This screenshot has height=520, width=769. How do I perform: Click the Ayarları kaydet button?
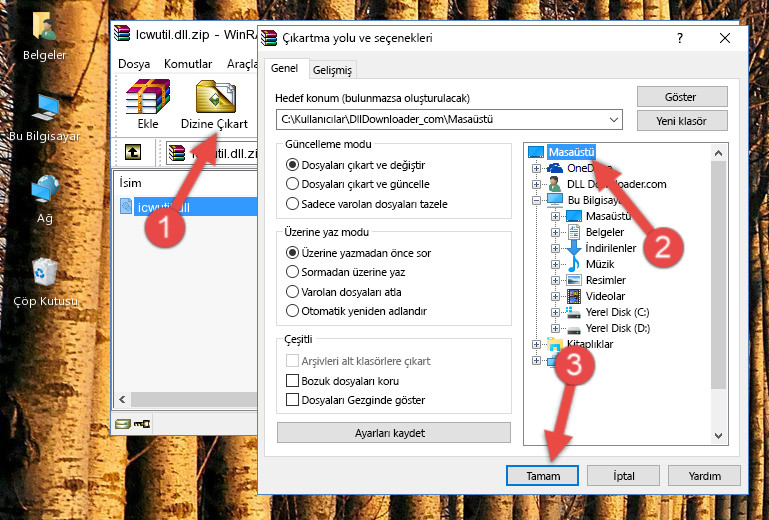pyautogui.click(x=393, y=433)
